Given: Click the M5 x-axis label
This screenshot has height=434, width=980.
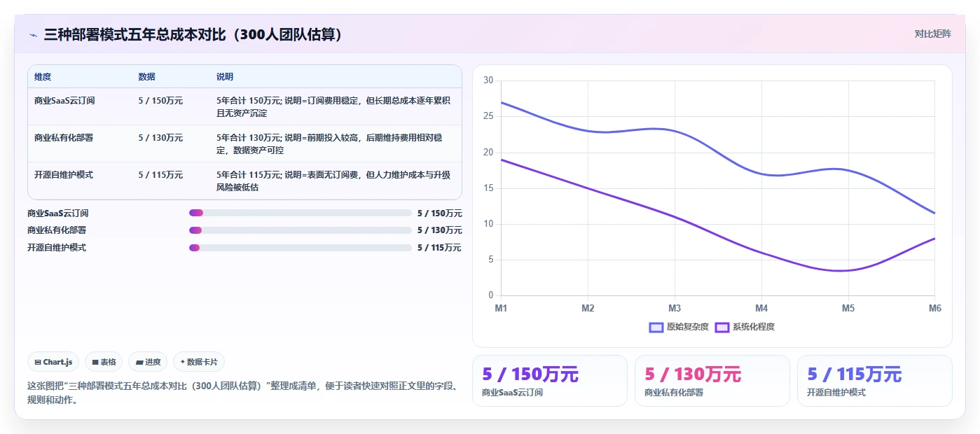Looking at the screenshot, I should [848, 308].
